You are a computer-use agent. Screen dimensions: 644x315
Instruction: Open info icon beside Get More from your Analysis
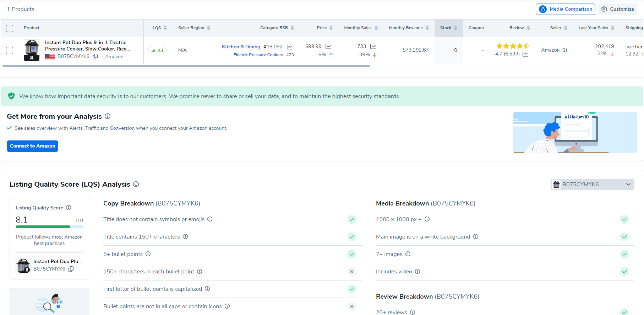tap(108, 116)
